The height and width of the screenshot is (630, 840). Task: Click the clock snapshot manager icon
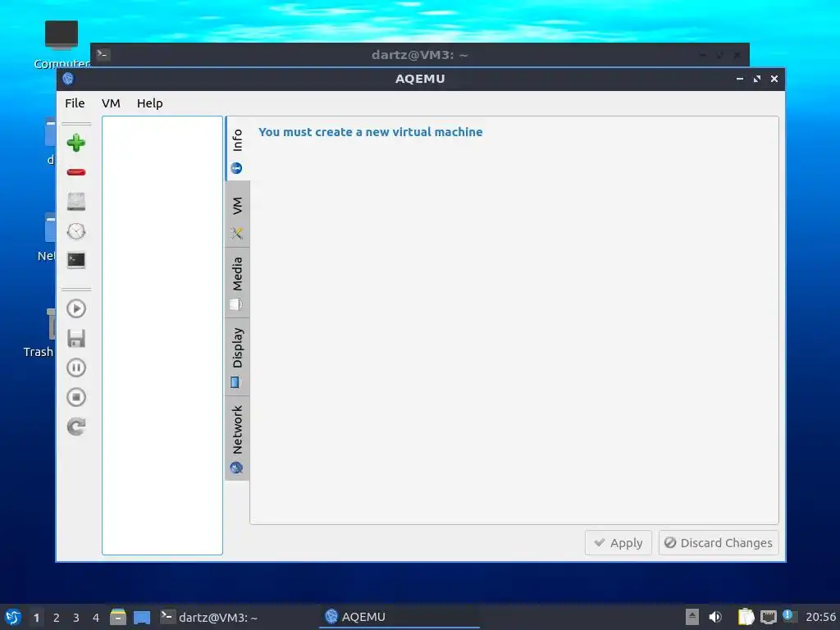76,231
